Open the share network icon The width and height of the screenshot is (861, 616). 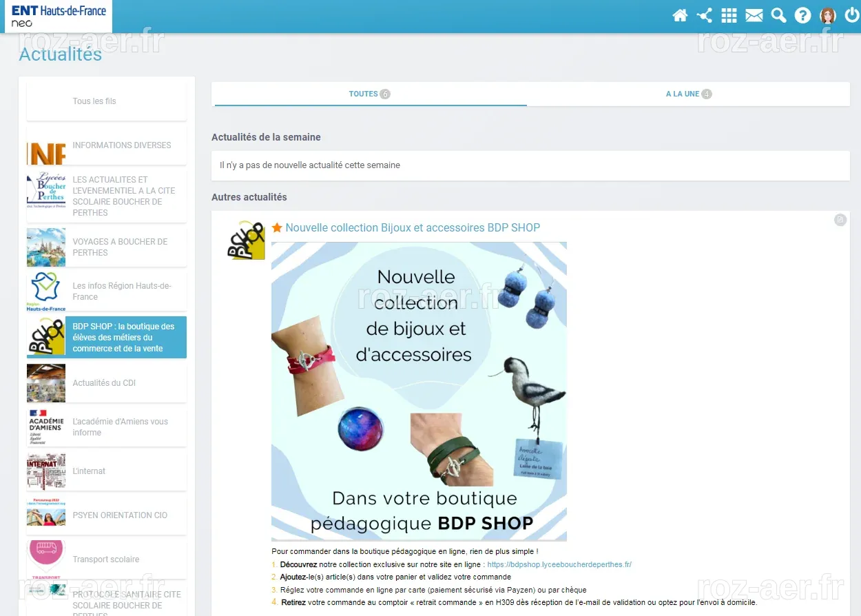(x=705, y=15)
